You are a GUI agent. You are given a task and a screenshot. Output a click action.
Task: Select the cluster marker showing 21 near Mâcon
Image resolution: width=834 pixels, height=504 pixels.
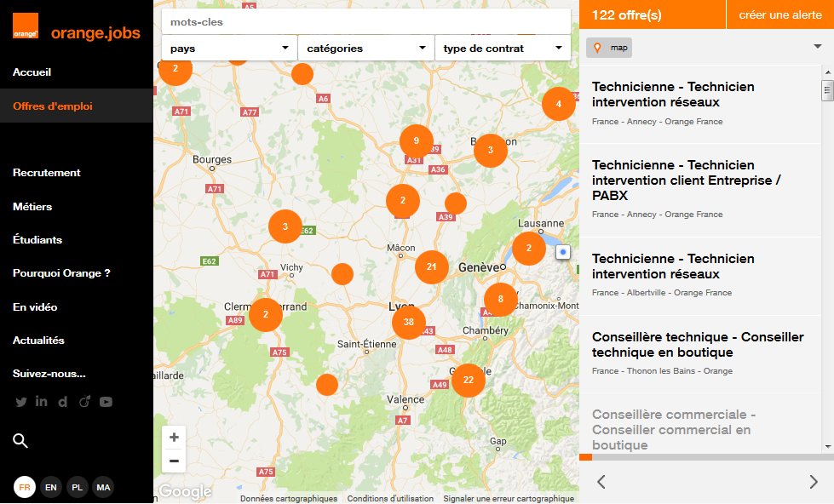click(x=431, y=266)
